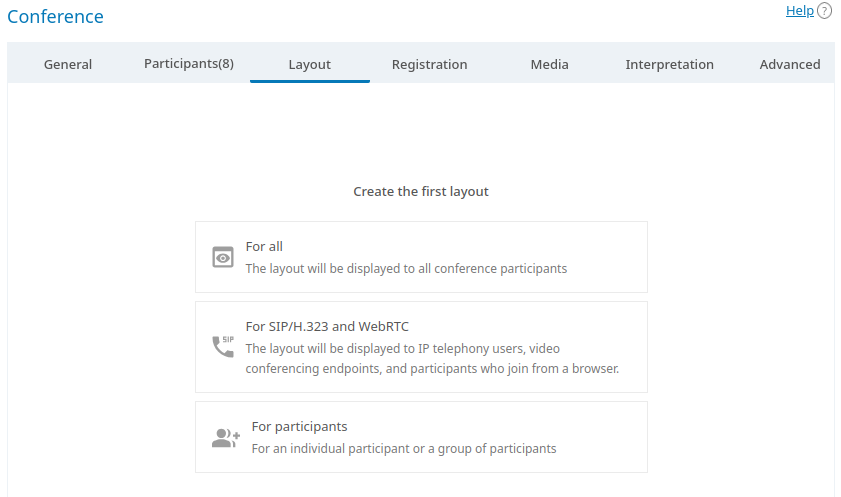Choose the 'For all' layout title
841x497 pixels.
[264, 246]
